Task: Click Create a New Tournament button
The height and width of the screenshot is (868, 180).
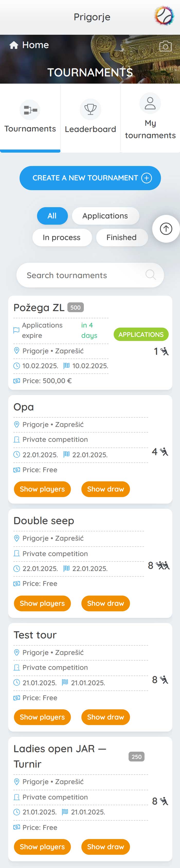Action: click(90, 178)
